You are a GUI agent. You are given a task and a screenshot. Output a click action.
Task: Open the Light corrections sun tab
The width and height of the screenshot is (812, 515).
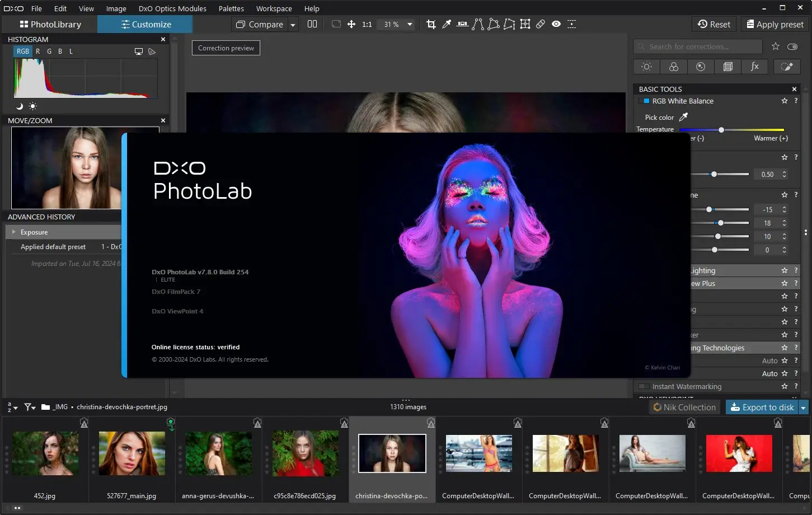pyautogui.click(x=646, y=67)
